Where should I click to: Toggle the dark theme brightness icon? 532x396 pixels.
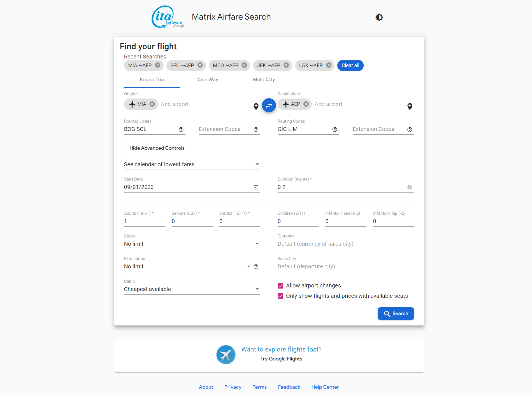(x=379, y=17)
